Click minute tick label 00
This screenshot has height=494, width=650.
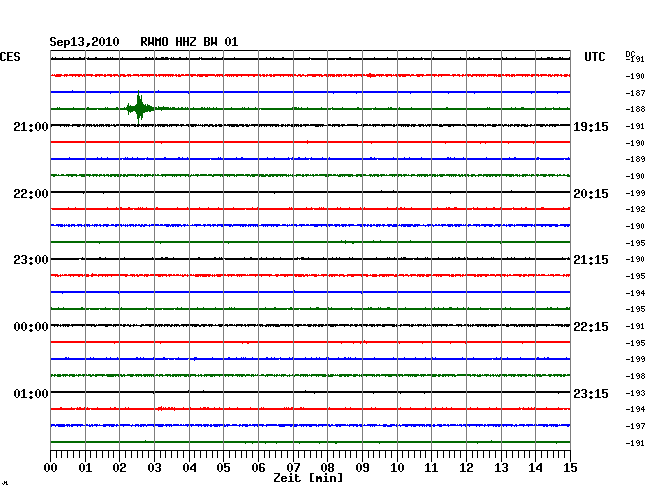point(51,468)
